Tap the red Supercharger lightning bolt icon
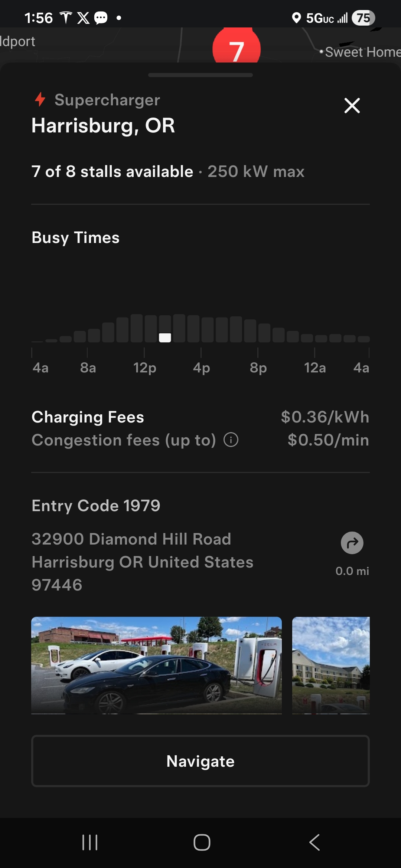 coord(40,99)
